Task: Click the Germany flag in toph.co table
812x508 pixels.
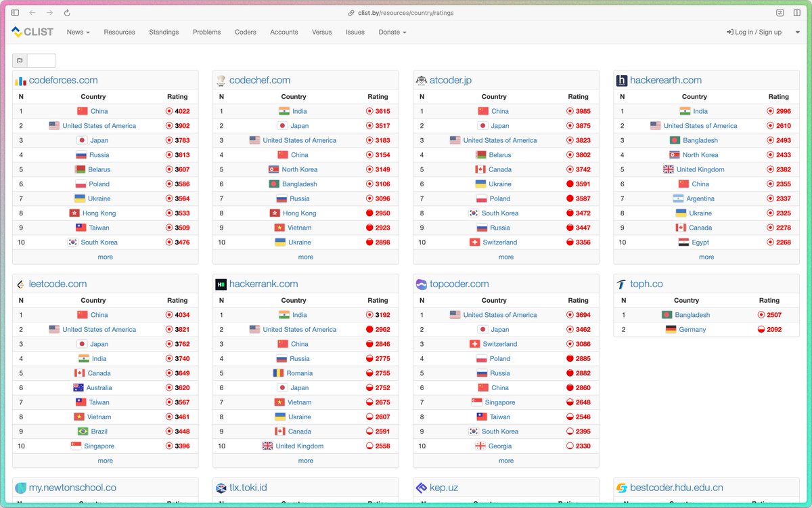Action: coord(671,330)
